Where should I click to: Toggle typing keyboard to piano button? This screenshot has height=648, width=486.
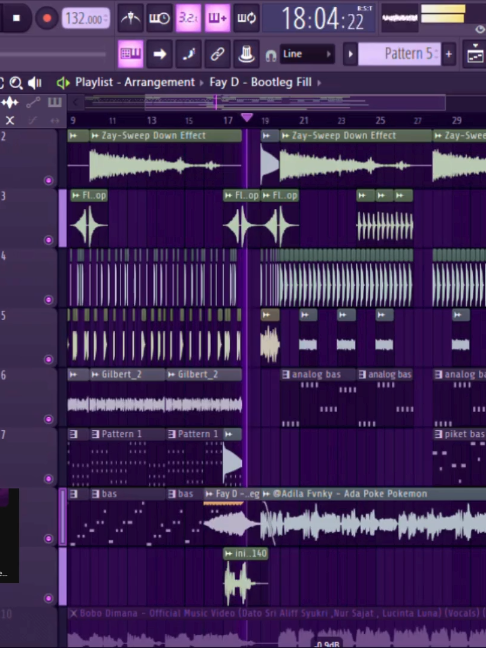131,54
